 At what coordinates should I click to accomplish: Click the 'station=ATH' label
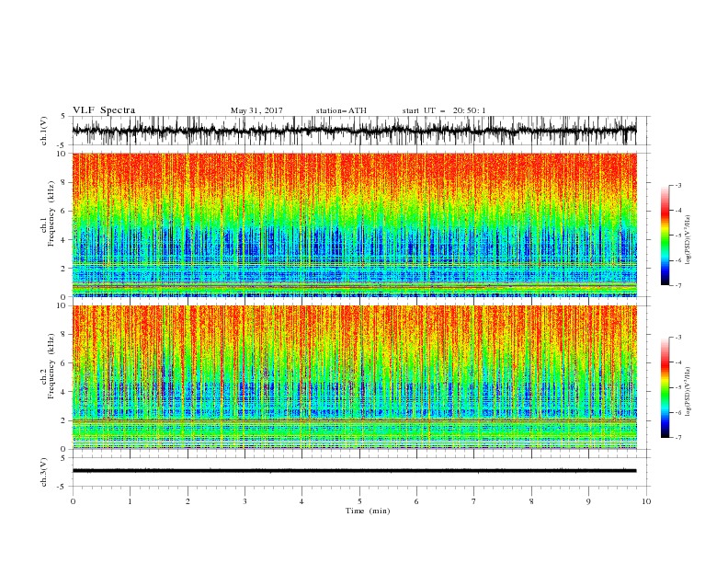pyautogui.click(x=341, y=110)
